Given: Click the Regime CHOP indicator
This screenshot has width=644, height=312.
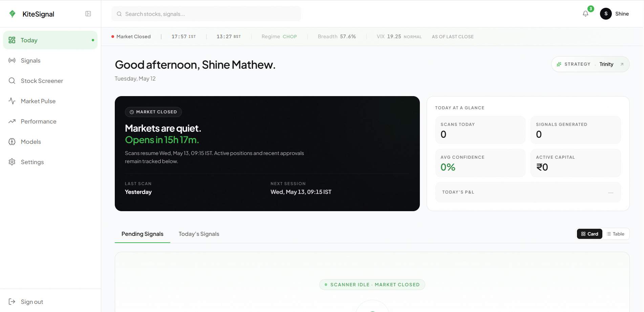Looking at the screenshot, I should pos(279,37).
